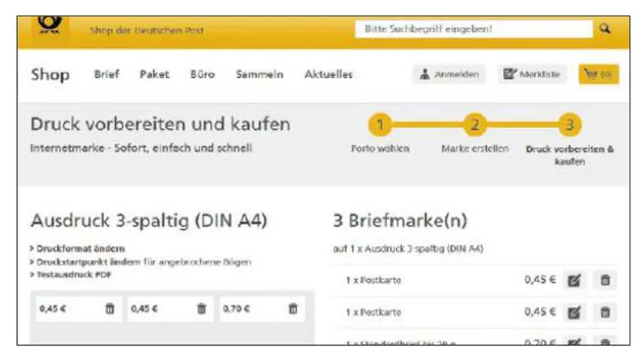
Task: Open the shopping cart button
Action: pyautogui.click(x=598, y=75)
